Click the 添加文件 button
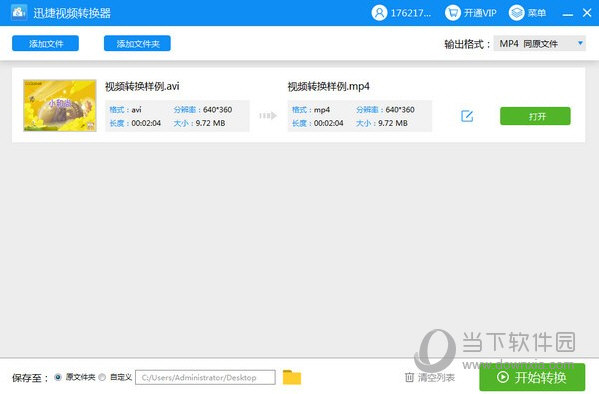This screenshot has height=394, width=599. [x=45, y=44]
